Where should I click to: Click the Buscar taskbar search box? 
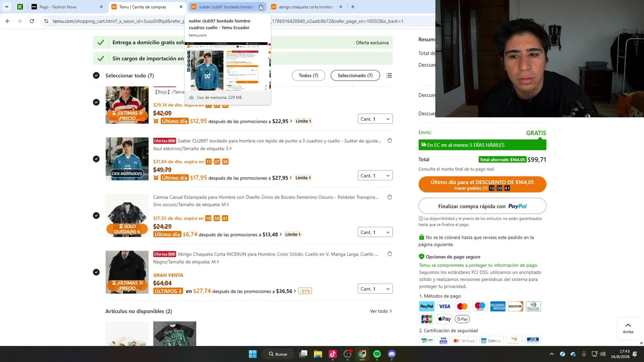[278, 354]
